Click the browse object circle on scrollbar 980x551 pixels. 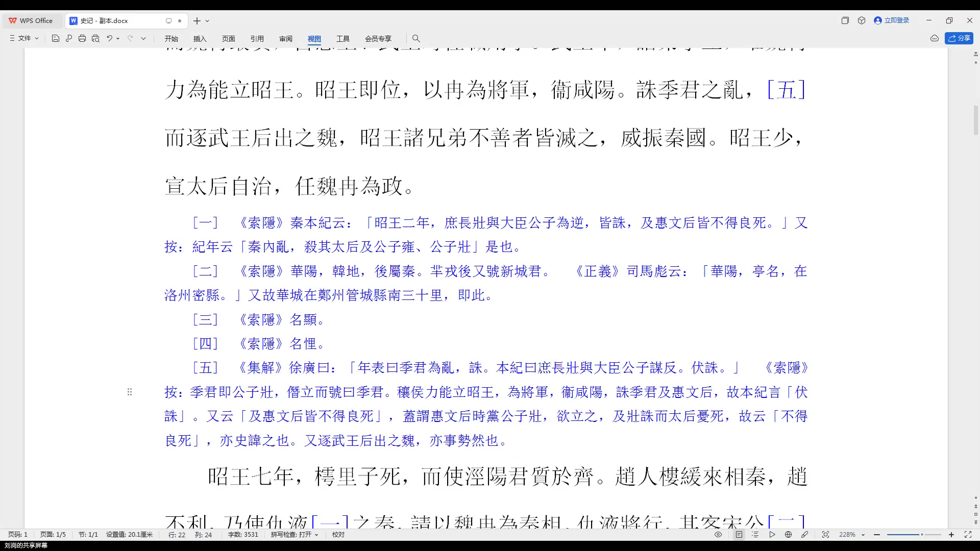pyautogui.click(x=976, y=514)
